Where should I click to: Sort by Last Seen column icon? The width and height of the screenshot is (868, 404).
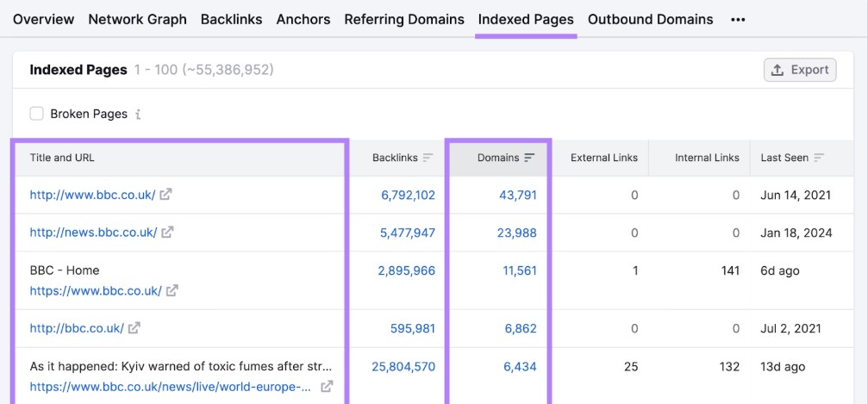[x=819, y=158]
